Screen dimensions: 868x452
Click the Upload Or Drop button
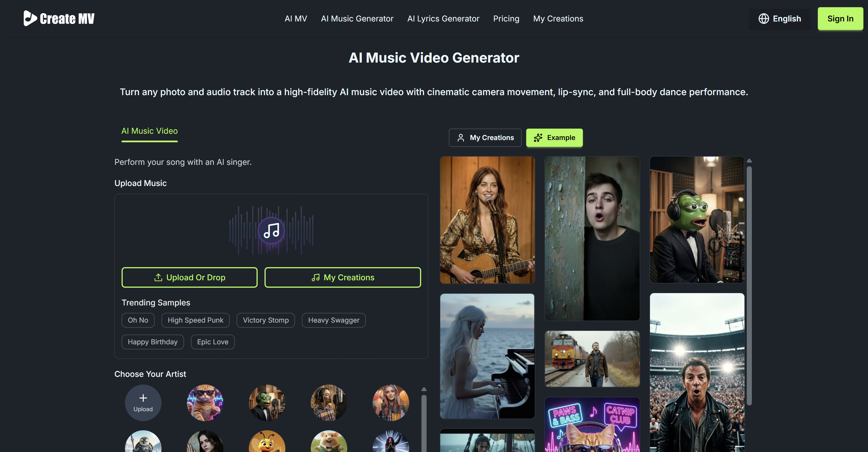(x=189, y=277)
